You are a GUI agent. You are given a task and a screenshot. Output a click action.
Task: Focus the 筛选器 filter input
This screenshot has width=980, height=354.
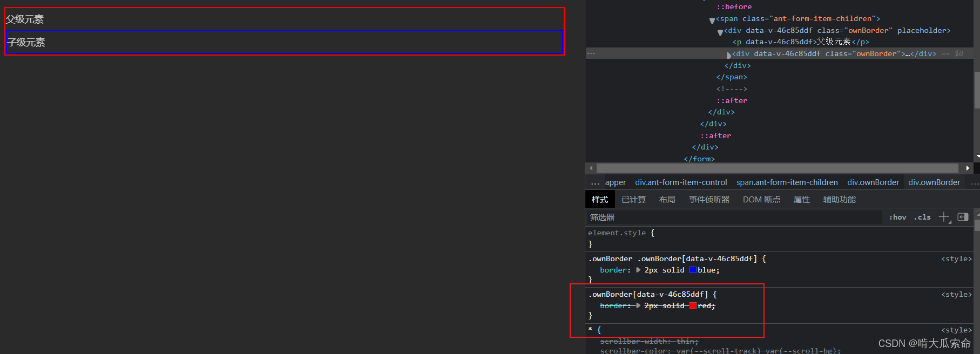point(734,217)
